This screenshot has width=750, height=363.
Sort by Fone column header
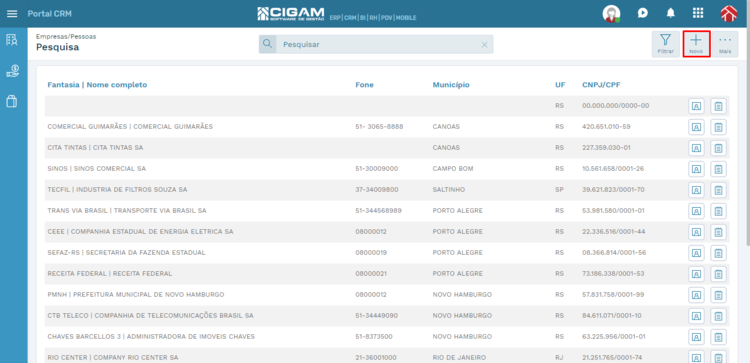[364, 85]
